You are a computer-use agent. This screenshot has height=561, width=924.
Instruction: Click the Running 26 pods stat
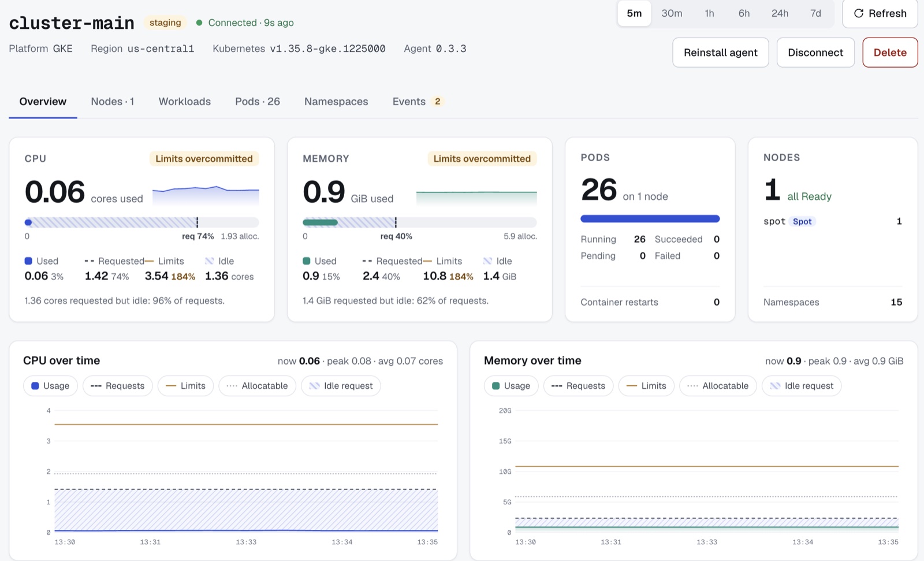(x=613, y=239)
